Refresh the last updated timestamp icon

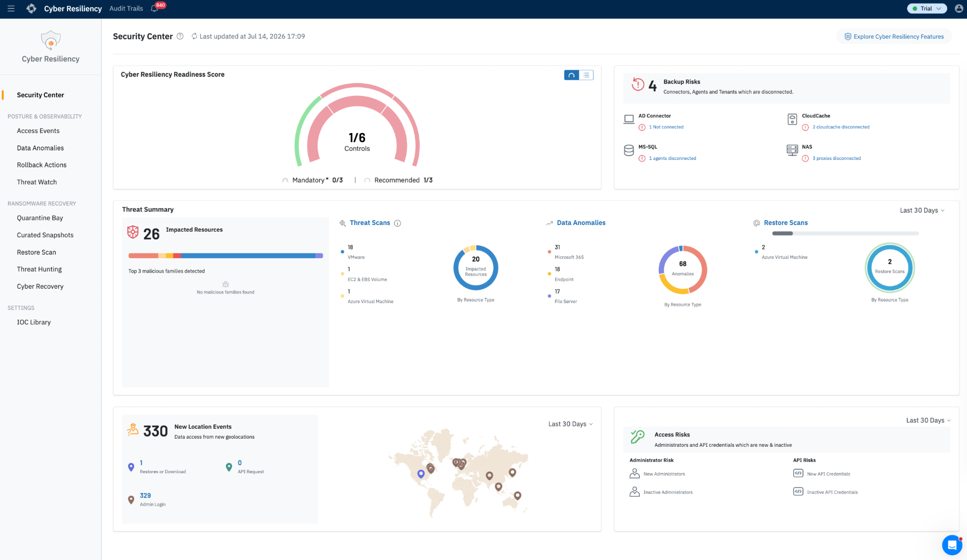pyautogui.click(x=194, y=36)
